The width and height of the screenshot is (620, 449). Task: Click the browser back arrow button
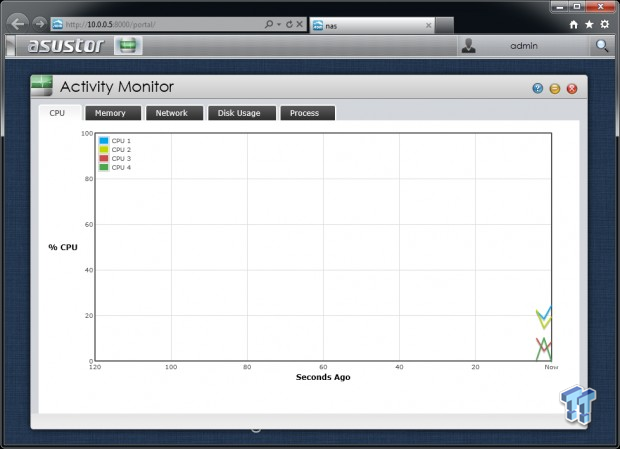coord(18,24)
